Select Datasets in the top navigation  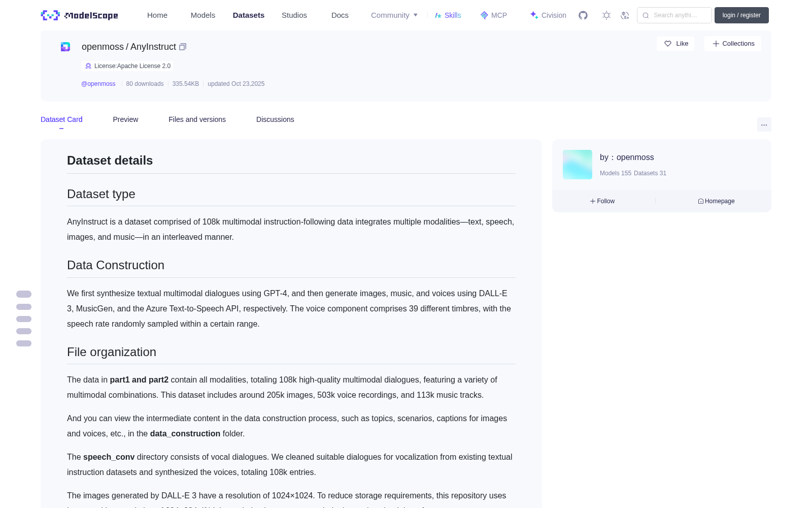249,15
